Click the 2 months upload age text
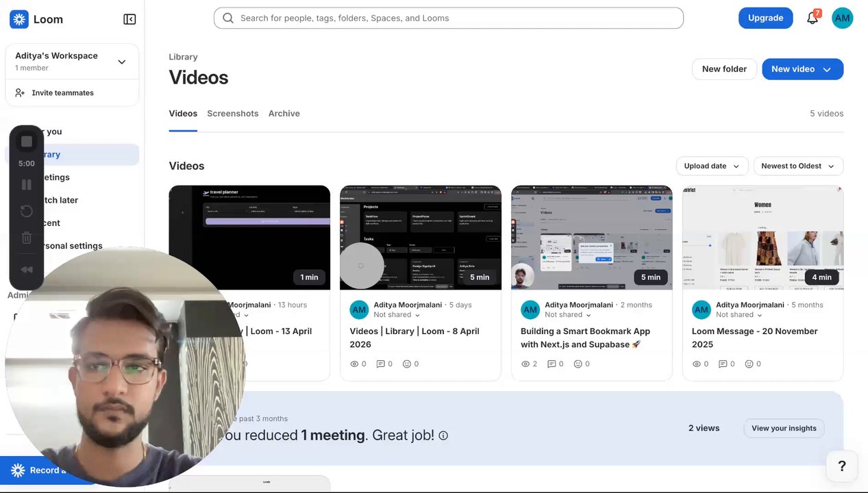This screenshot has height=493, width=868. 636,305
